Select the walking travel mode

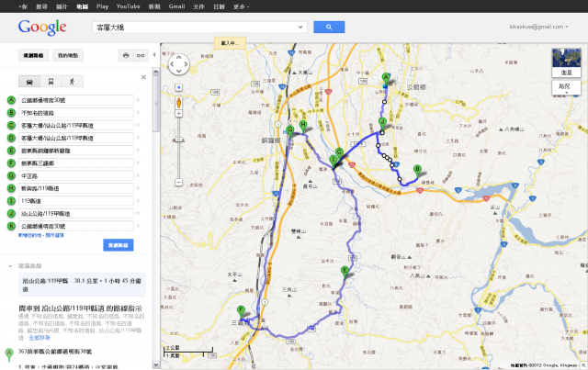[x=72, y=82]
